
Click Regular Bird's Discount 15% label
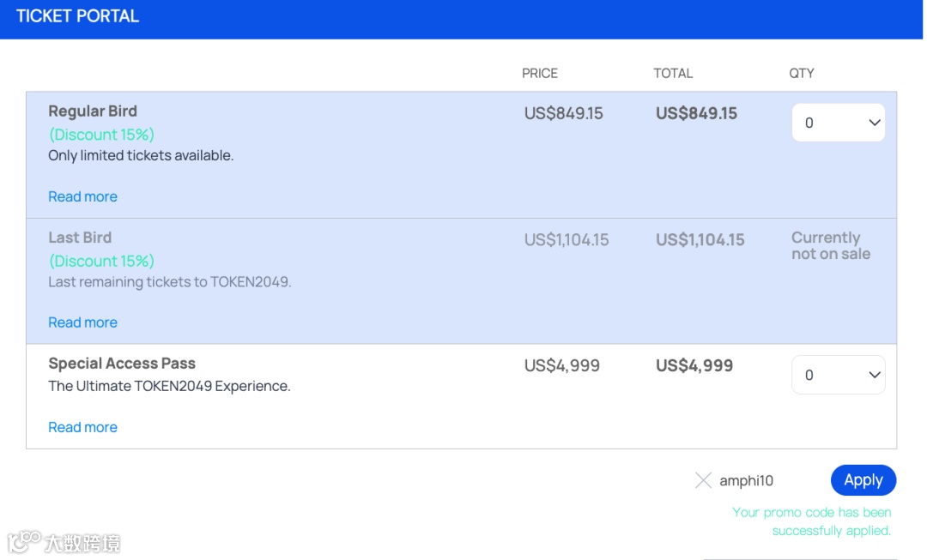[x=101, y=135]
